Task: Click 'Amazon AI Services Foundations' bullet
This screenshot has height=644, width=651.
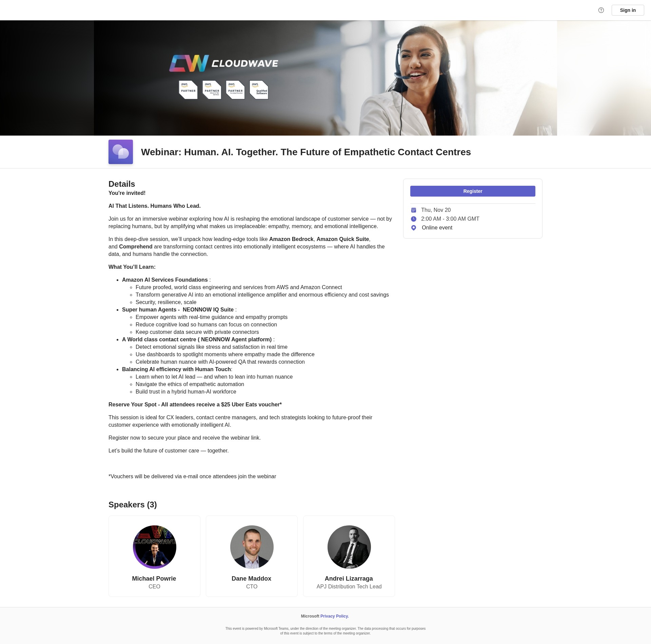Action: tap(165, 280)
